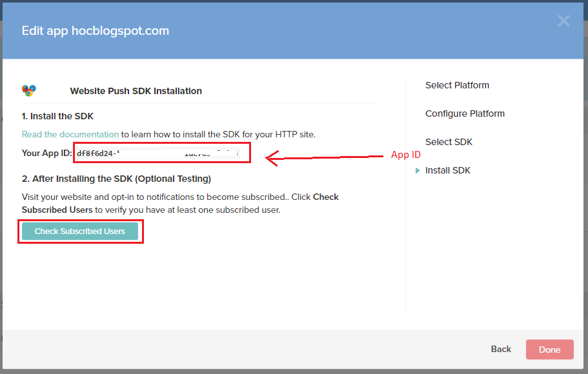
Task: Go to Select Platform step
Action: [457, 85]
